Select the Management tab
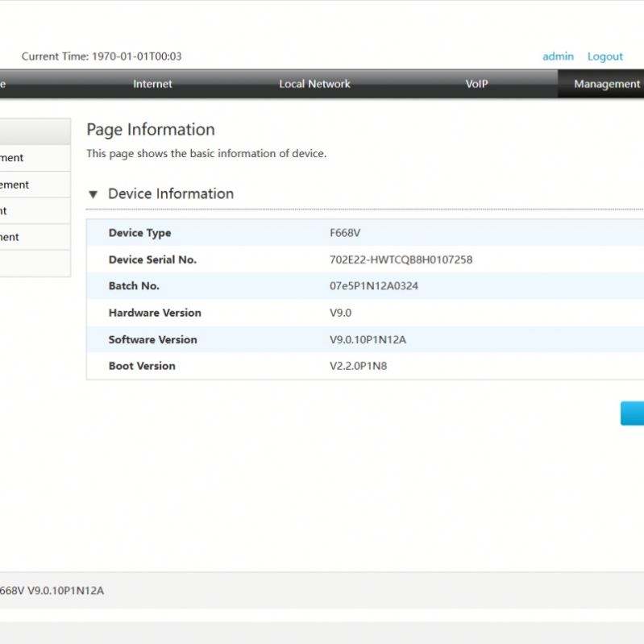 606,84
